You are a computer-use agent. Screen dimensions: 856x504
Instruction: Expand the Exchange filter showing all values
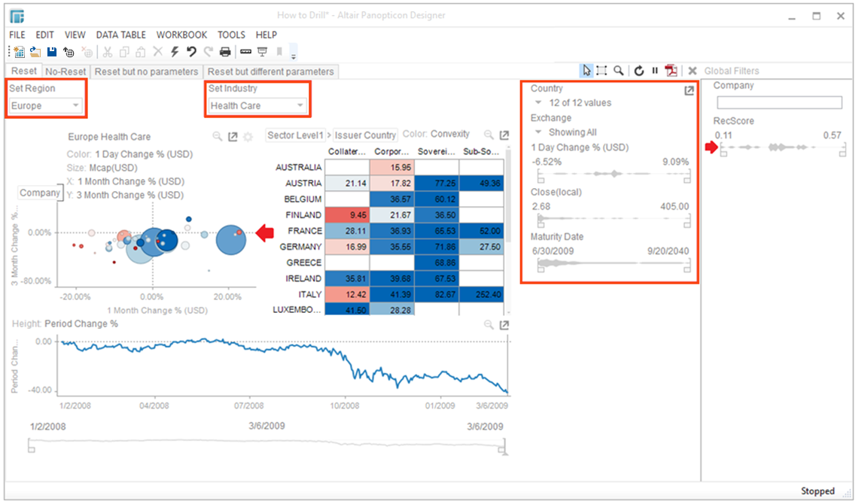click(538, 132)
